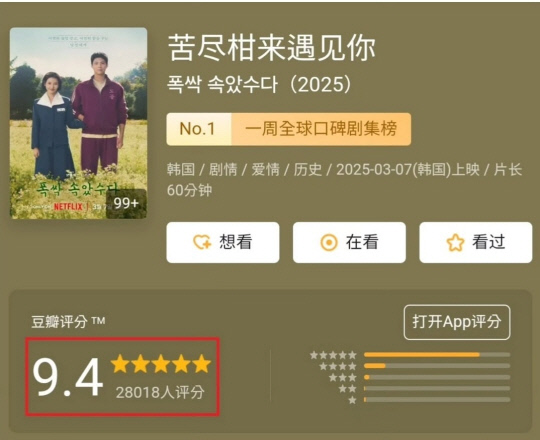
Task: Click the heart icon on 想看 button
Action: coord(202,242)
